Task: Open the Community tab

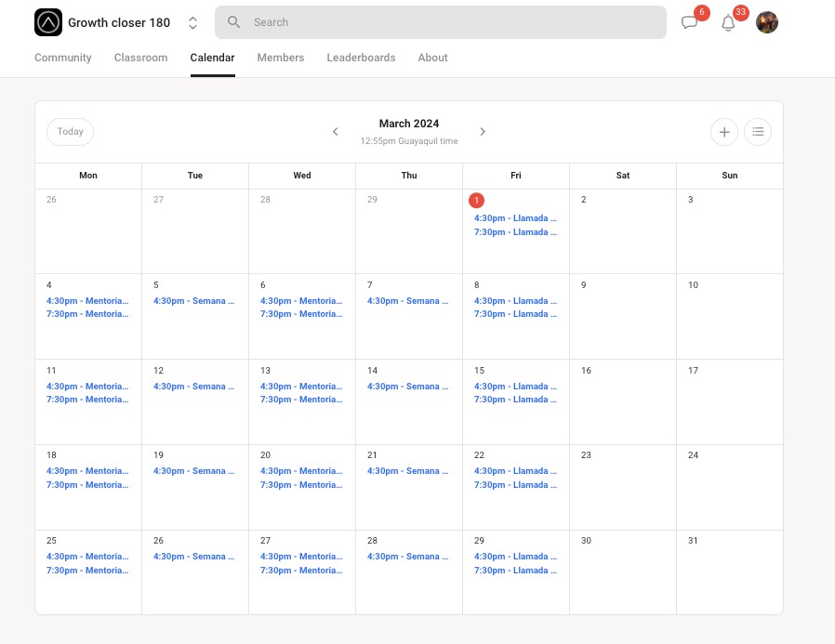Action: [63, 58]
